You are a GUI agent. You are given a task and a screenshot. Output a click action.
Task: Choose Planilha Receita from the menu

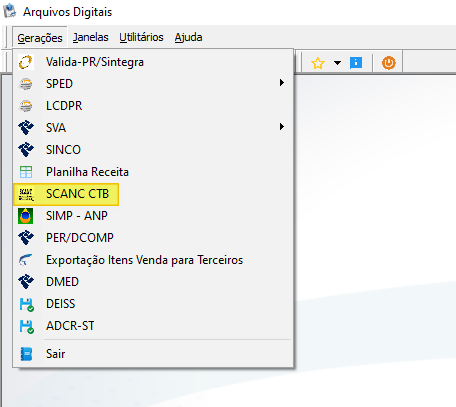153,172
